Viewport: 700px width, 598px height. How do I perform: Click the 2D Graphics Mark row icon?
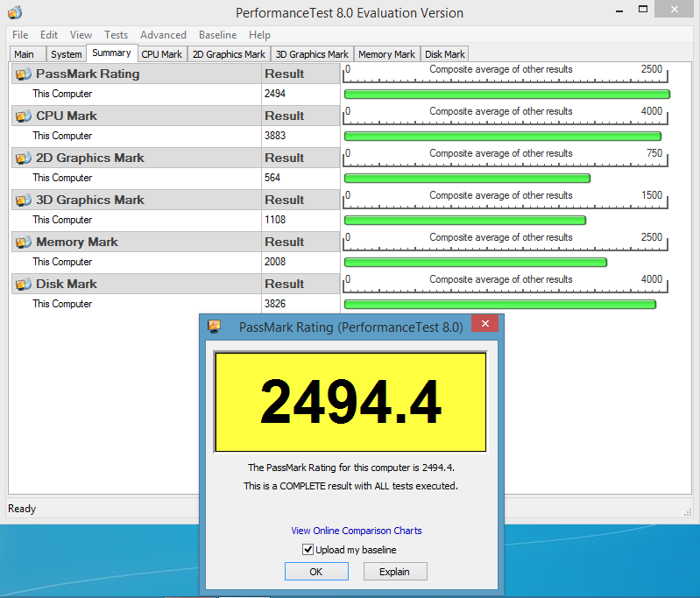pos(23,158)
